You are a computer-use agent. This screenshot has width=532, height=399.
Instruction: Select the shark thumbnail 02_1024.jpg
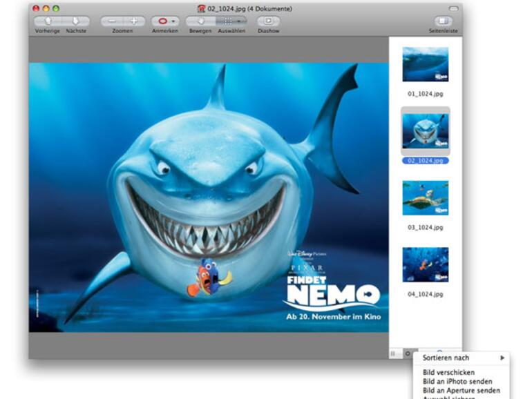coord(425,131)
